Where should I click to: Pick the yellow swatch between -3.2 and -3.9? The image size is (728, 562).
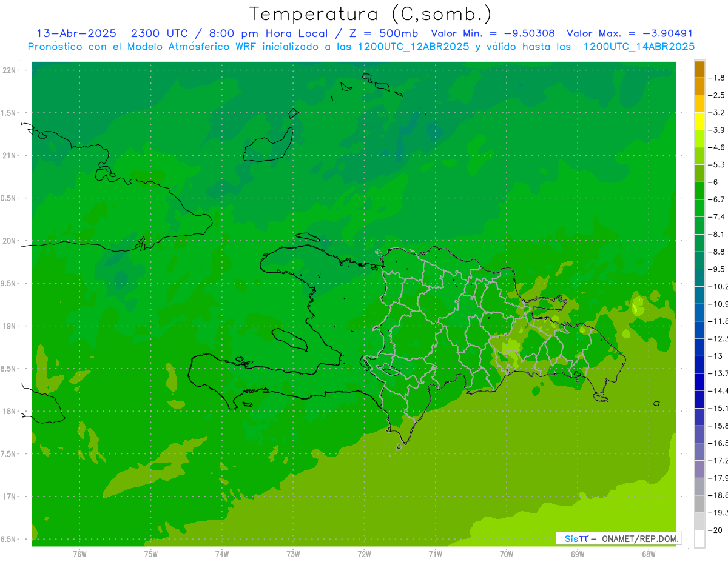coord(699,121)
